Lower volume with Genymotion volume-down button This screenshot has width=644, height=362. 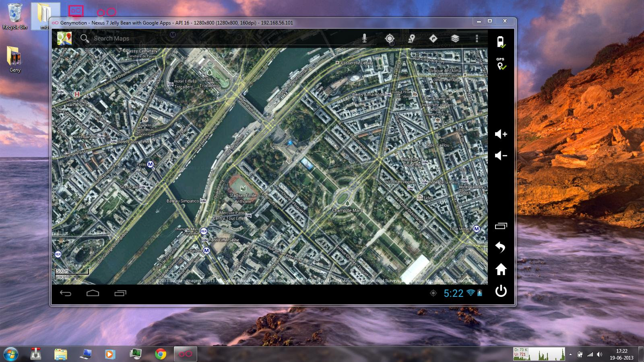tap(501, 155)
